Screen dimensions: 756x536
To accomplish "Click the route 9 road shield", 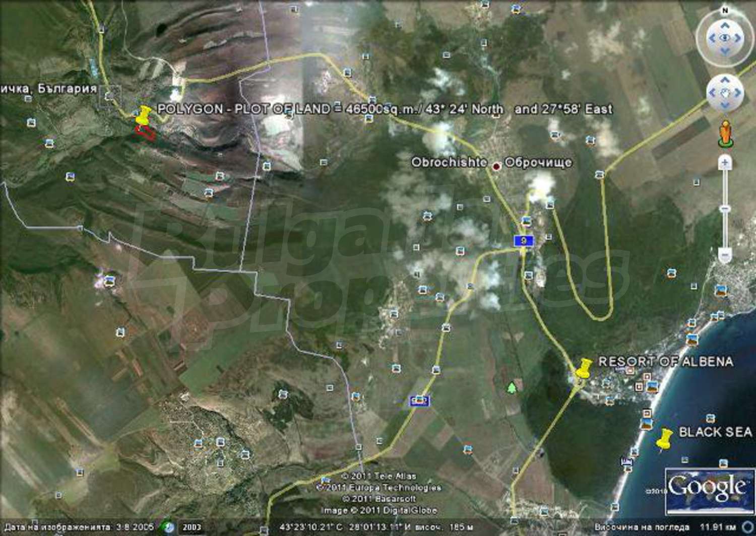I will coord(524,241).
